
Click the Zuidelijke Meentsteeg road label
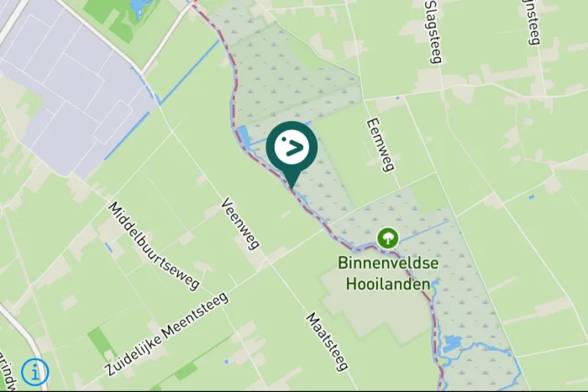pos(166,333)
